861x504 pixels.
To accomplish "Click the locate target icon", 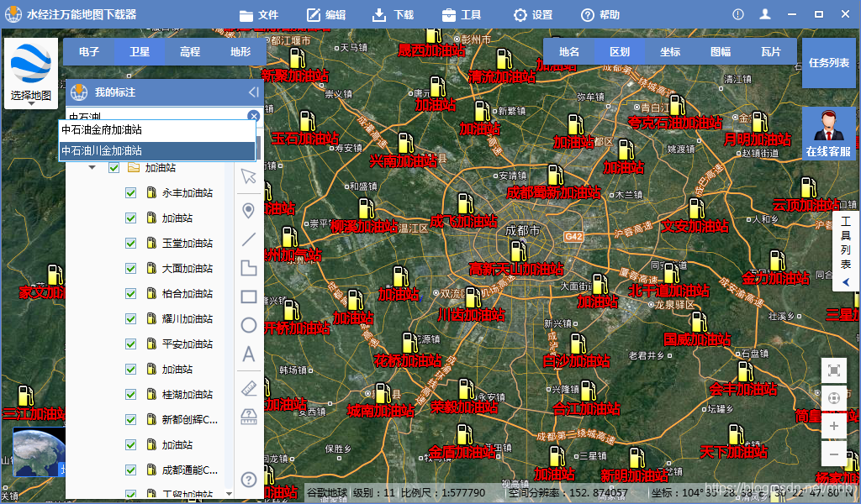I will tap(833, 398).
